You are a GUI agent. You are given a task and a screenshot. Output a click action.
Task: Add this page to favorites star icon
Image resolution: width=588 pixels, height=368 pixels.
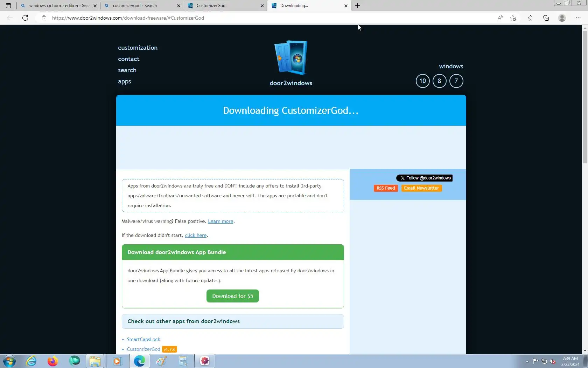513,18
